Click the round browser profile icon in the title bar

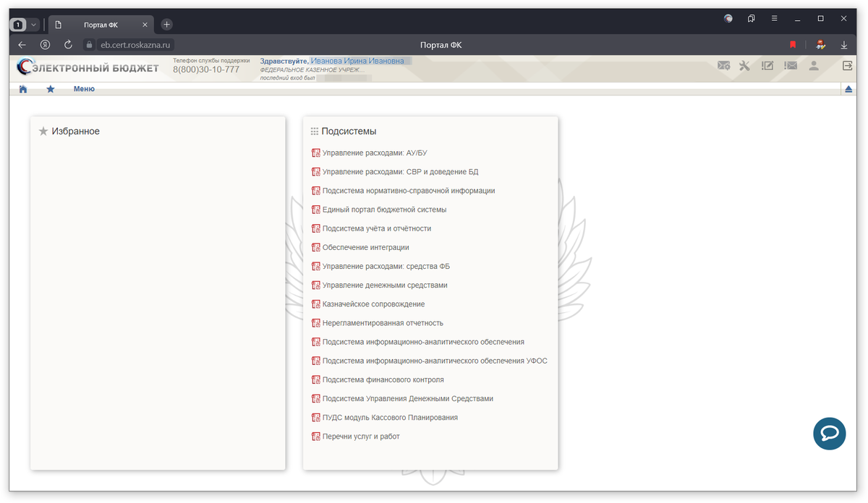click(728, 18)
